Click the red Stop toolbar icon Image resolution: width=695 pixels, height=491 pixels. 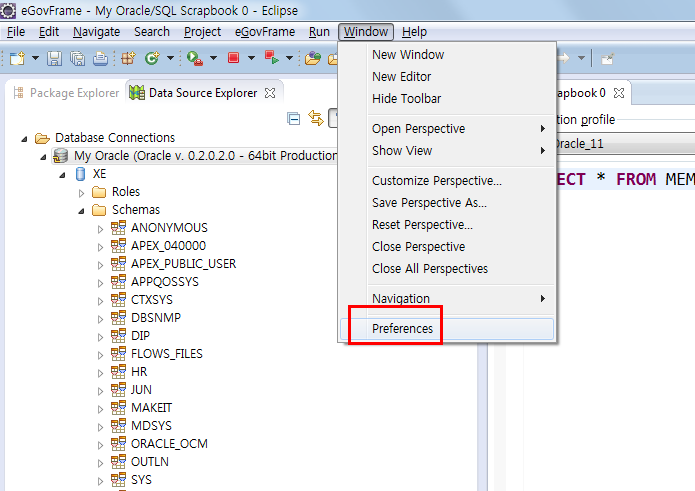pos(234,58)
